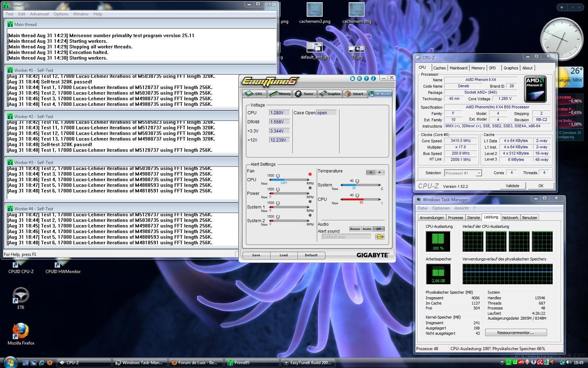The height and width of the screenshot is (368, 588).
Task: Click the Default button in EasyTune6
Action: click(311, 255)
